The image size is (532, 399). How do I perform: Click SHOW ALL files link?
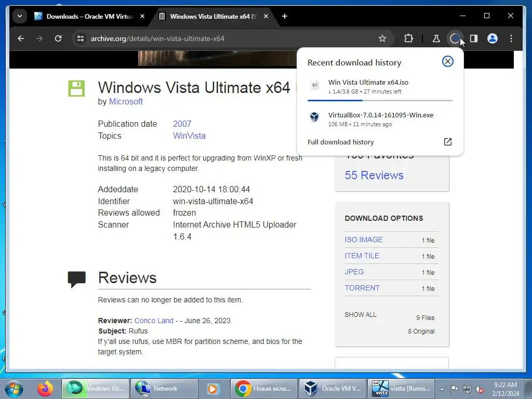(361, 314)
